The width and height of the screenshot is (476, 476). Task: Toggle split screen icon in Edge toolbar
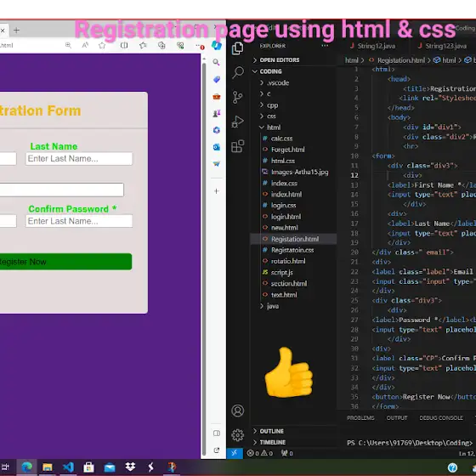click(124, 46)
